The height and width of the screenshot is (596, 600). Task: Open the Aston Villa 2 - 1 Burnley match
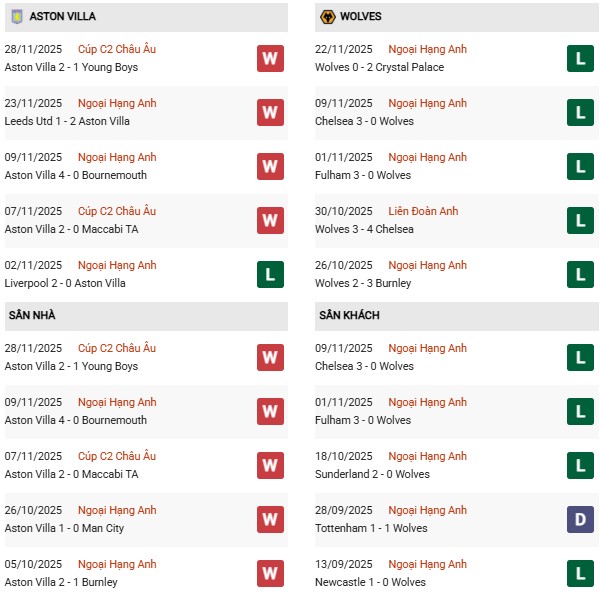[61, 582]
